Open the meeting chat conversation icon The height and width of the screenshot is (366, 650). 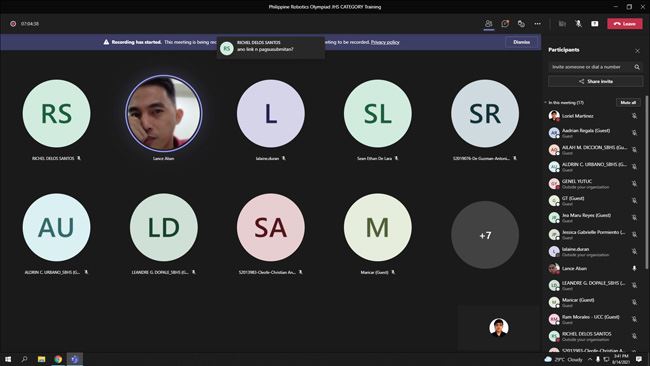point(505,24)
